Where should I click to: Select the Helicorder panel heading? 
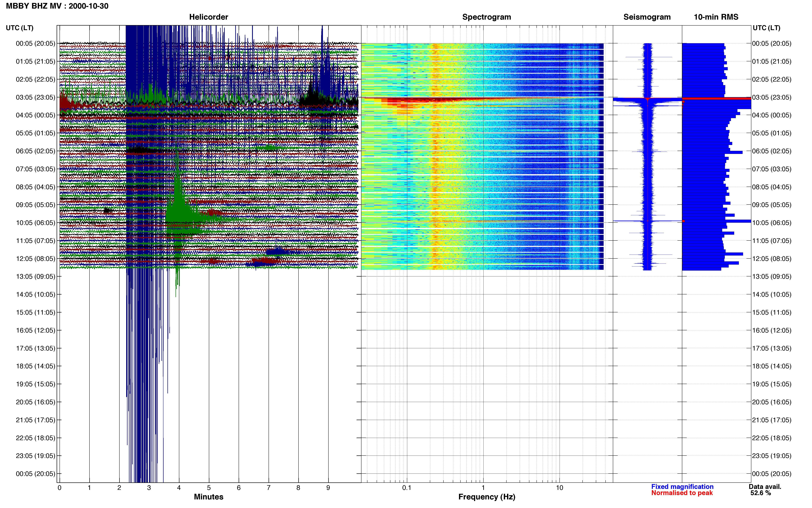click(x=209, y=17)
